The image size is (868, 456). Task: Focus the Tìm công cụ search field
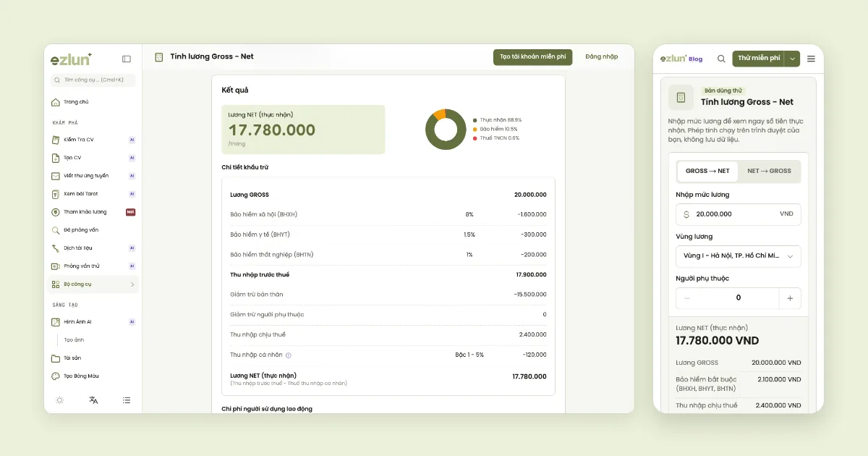93,80
